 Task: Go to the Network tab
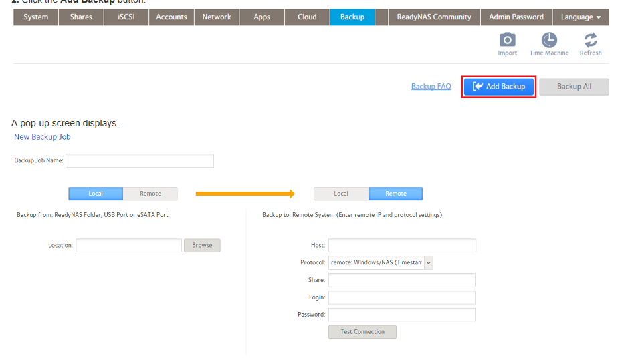tap(217, 17)
